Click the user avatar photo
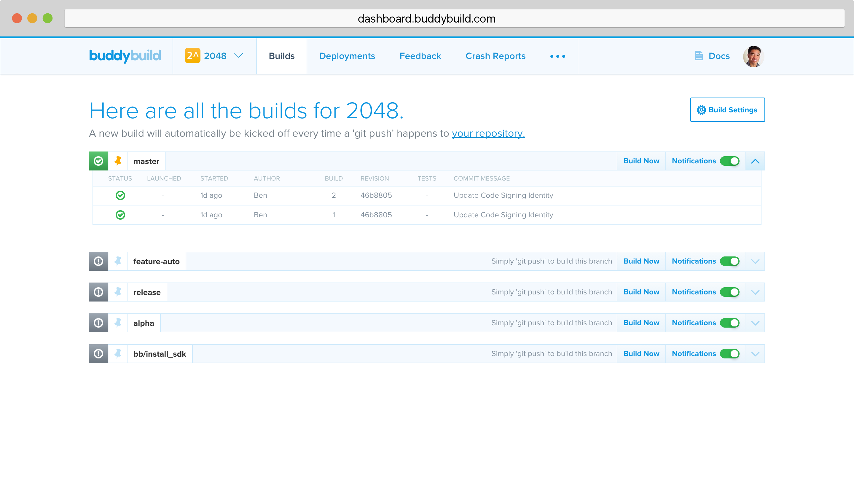This screenshot has width=854, height=504. tap(753, 56)
